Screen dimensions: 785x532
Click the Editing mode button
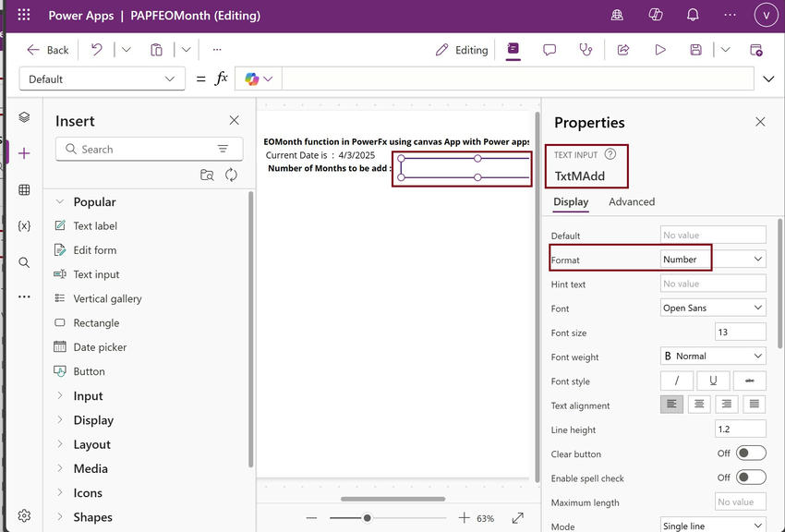click(462, 50)
